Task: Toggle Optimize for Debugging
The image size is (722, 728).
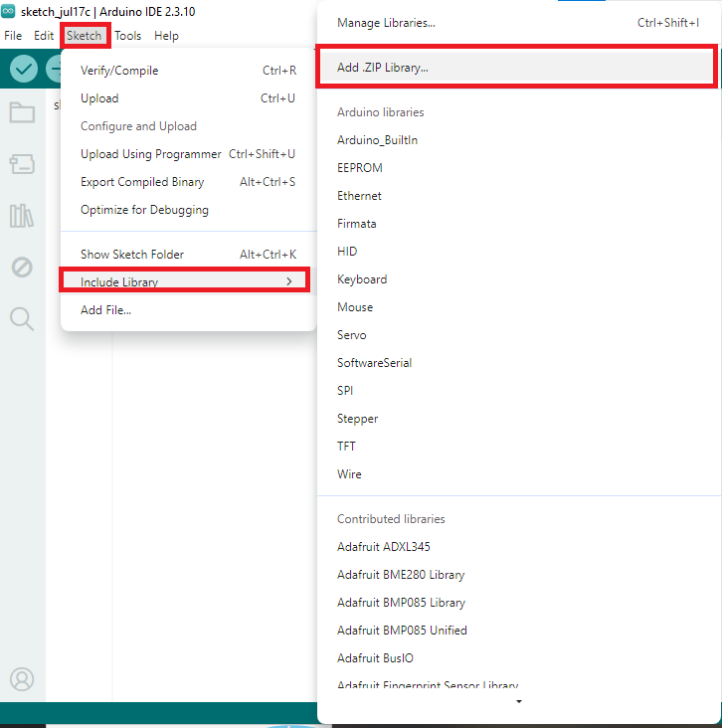Action: (x=188, y=210)
